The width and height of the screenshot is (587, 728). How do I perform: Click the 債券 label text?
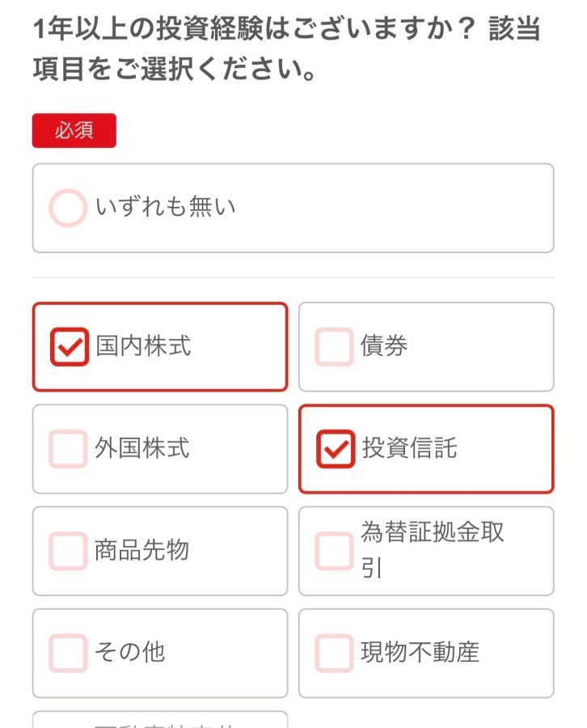point(384,346)
